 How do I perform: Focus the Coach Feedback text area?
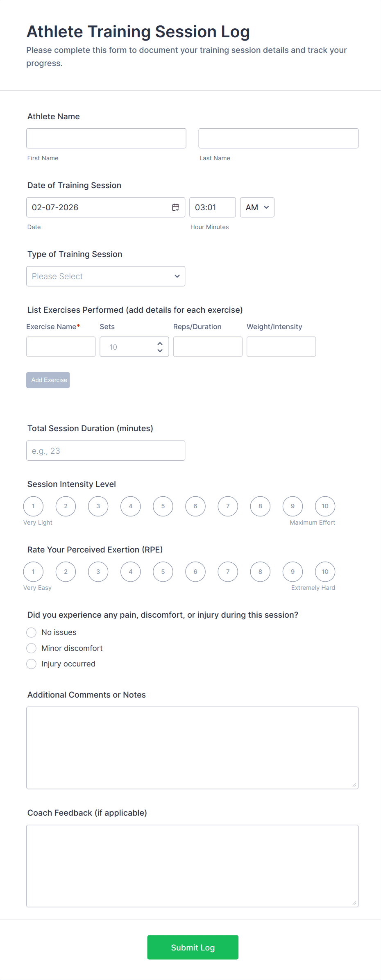pos(192,866)
